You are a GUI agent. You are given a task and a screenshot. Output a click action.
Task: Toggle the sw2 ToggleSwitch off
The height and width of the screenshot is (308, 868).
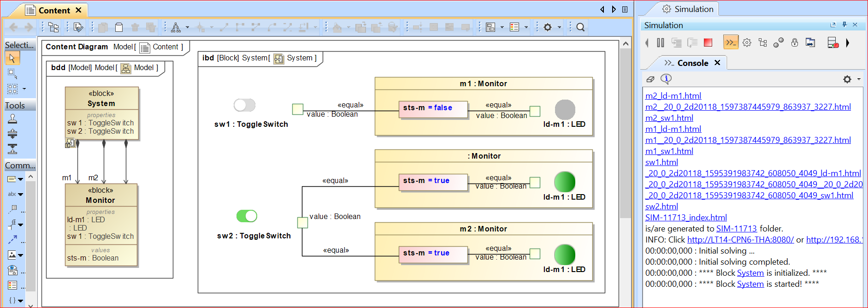(247, 216)
